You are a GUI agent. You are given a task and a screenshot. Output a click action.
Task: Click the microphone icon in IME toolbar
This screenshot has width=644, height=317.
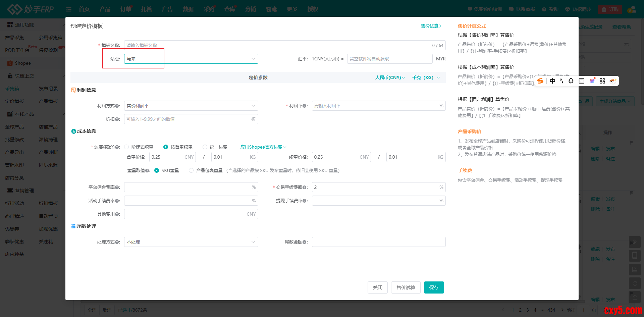[571, 81]
